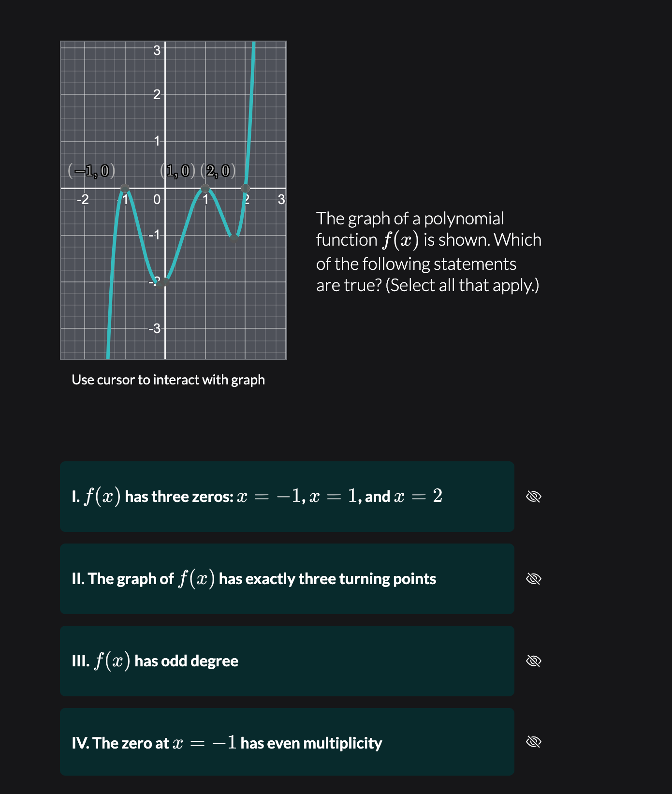The image size is (672, 794).
Task: Click the origin of the graph
Action: coord(165,188)
